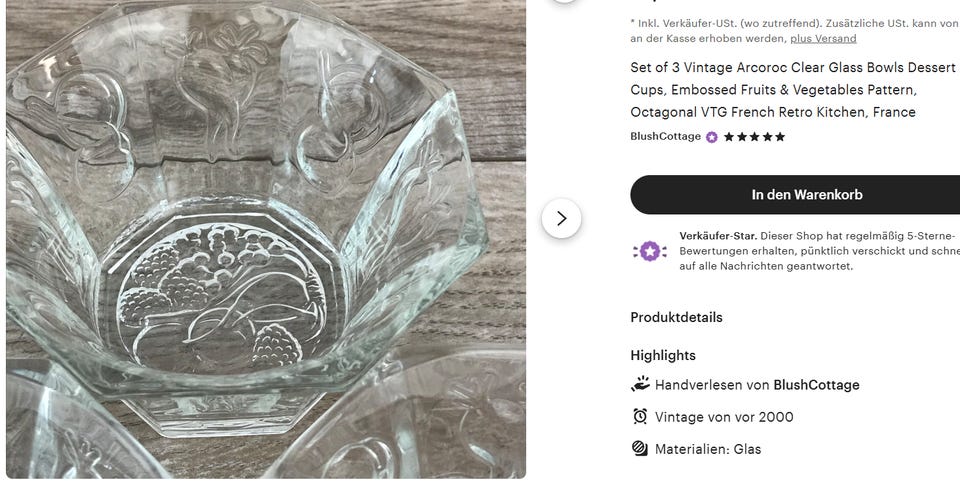The image size is (960, 486).
Task: Click the Highlights heading
Action: 663,355
